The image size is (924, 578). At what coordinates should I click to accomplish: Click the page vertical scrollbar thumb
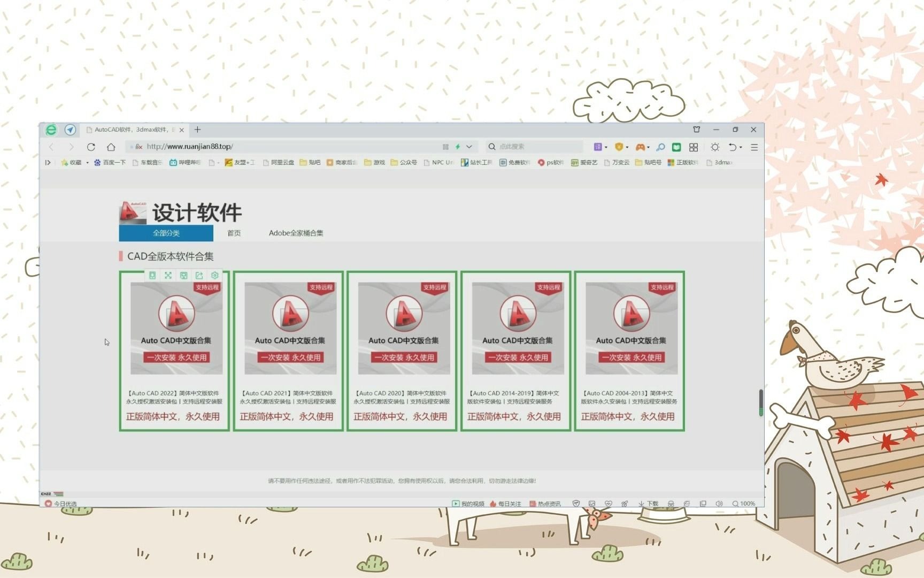coord(760,402)
